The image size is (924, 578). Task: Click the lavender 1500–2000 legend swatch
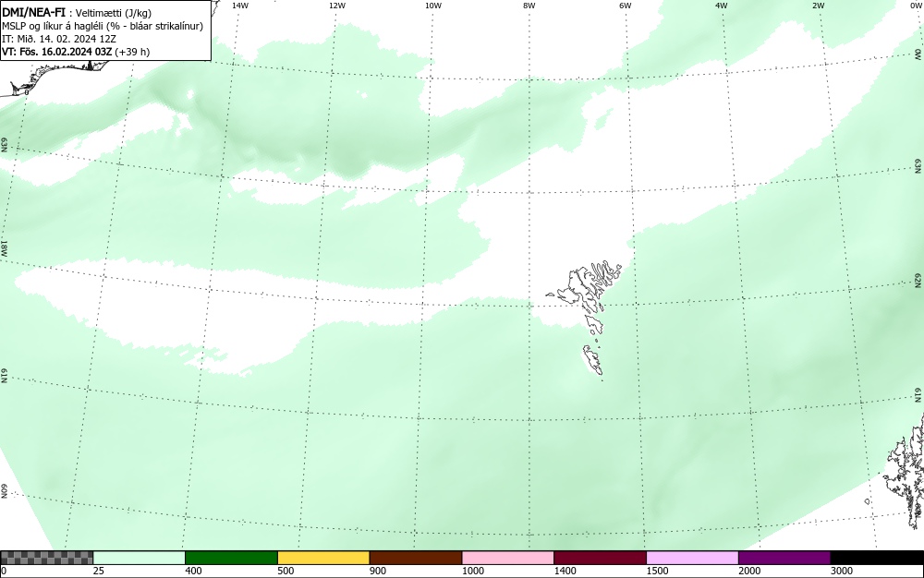[692, 558]
